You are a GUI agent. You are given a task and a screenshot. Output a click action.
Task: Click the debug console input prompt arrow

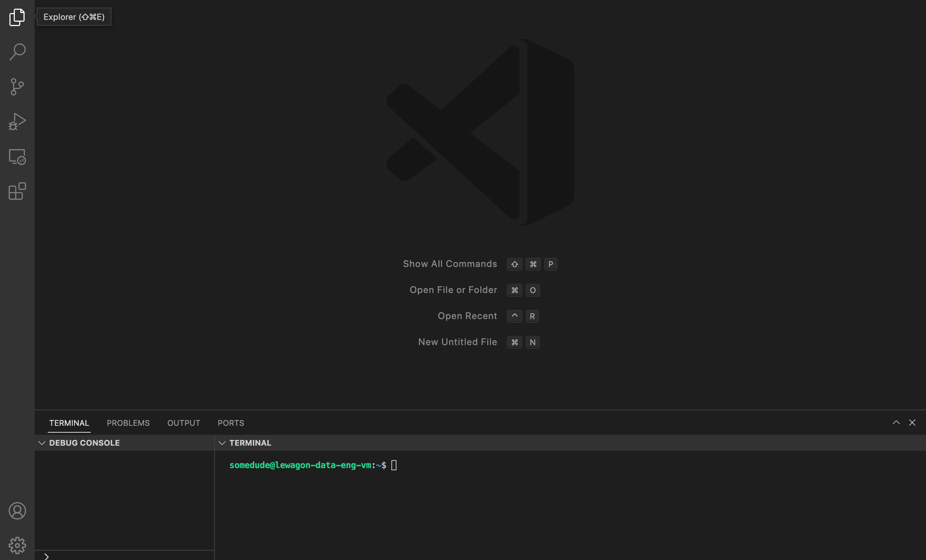pos(47,556)
